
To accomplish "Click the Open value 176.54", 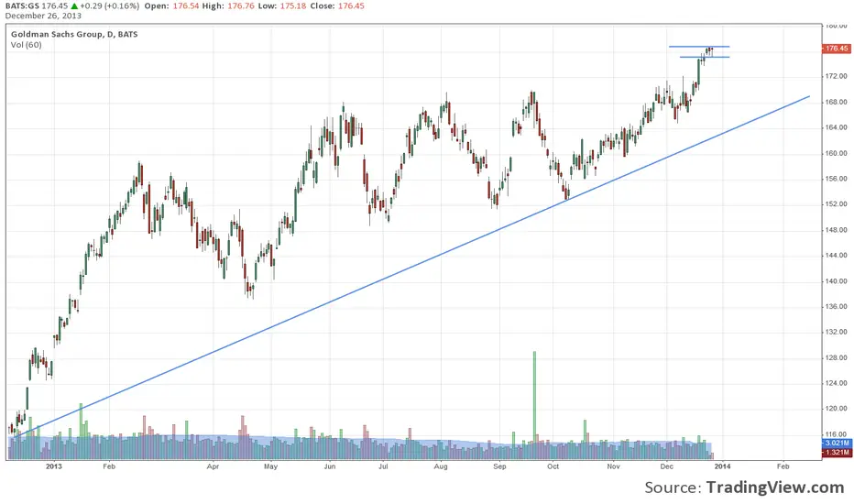I will point(186,6).
